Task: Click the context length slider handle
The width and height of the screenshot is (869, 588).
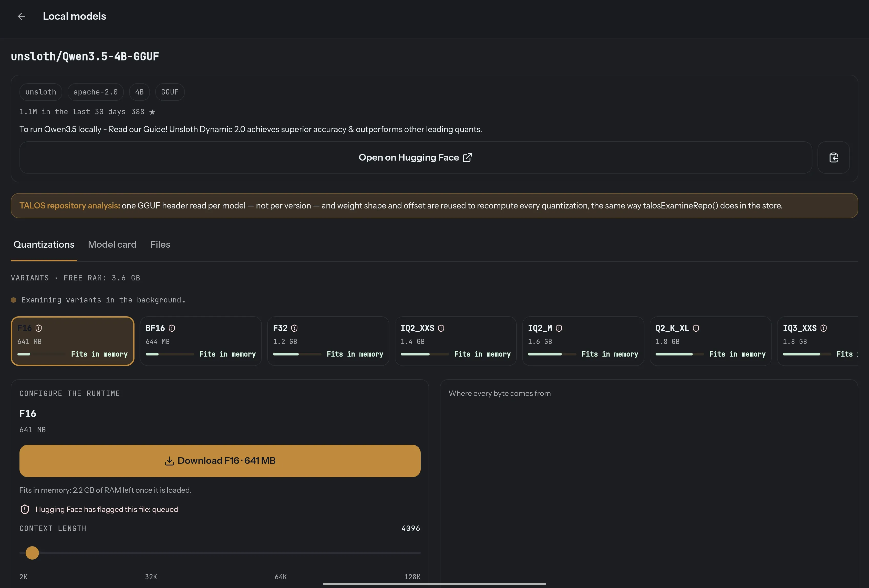Action: pyautogui.click(x=32, y=552)
